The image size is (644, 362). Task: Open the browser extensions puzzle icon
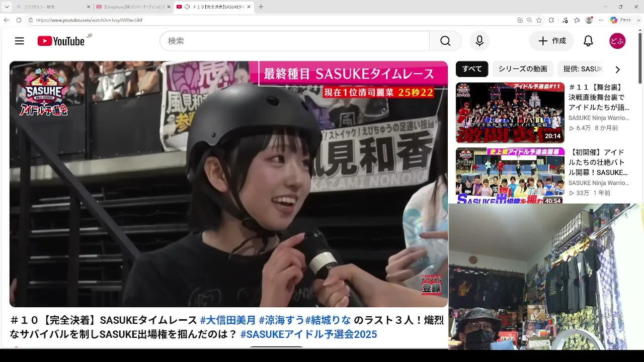(x=551, y=20)
